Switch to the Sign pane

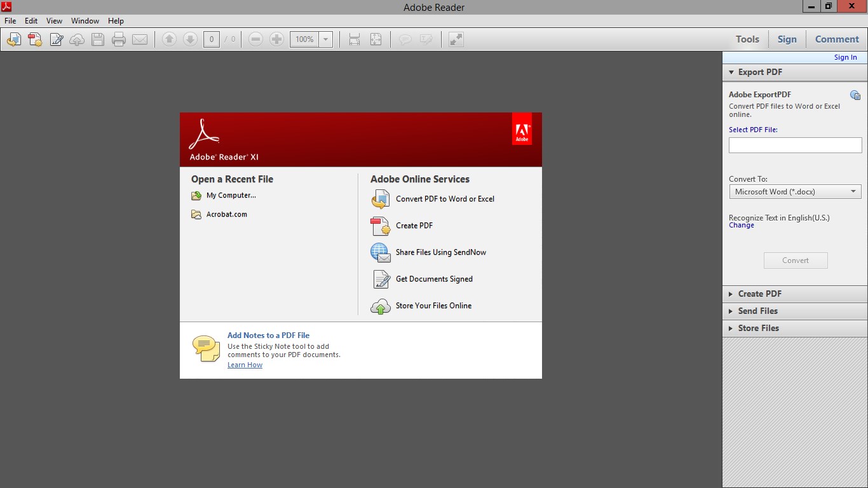[x=787, y=39]
